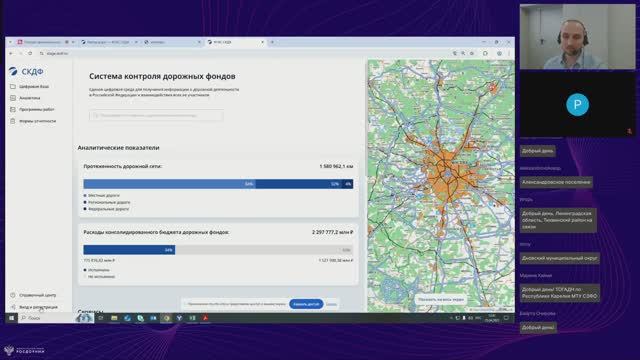Click the show fullscreen map button

(x=441, y=299)
